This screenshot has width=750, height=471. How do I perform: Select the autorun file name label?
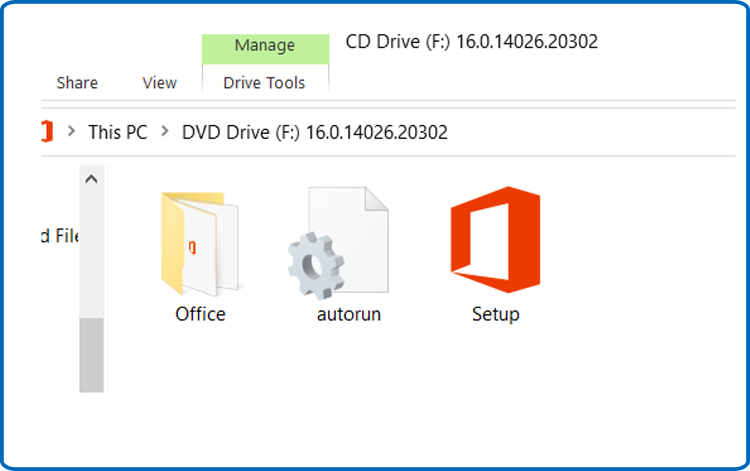click(x=349, y=314)
